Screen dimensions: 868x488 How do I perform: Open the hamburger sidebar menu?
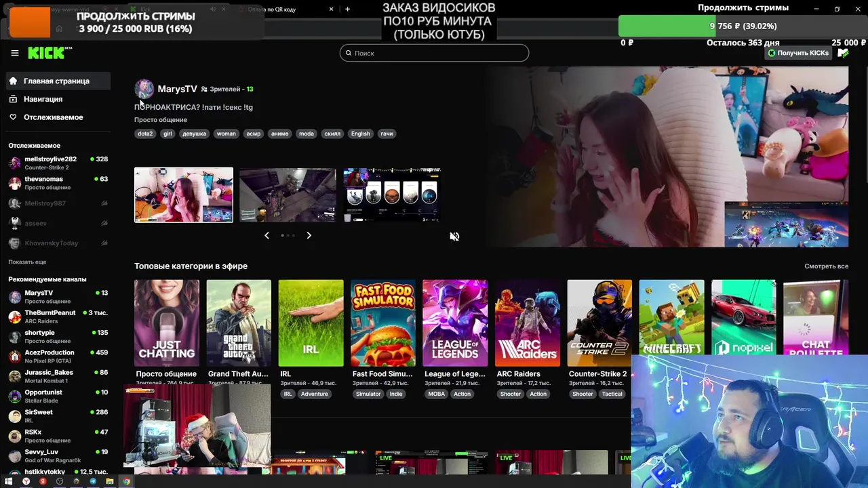15,53
